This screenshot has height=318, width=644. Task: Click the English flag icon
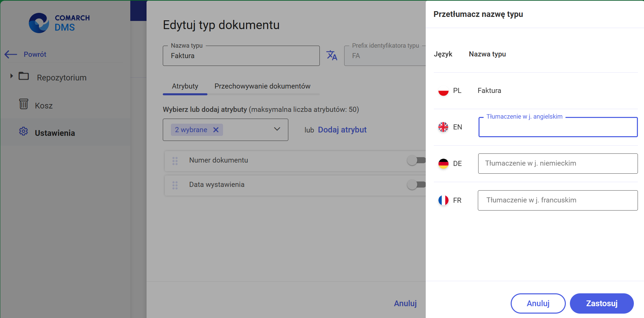point(443,127)
